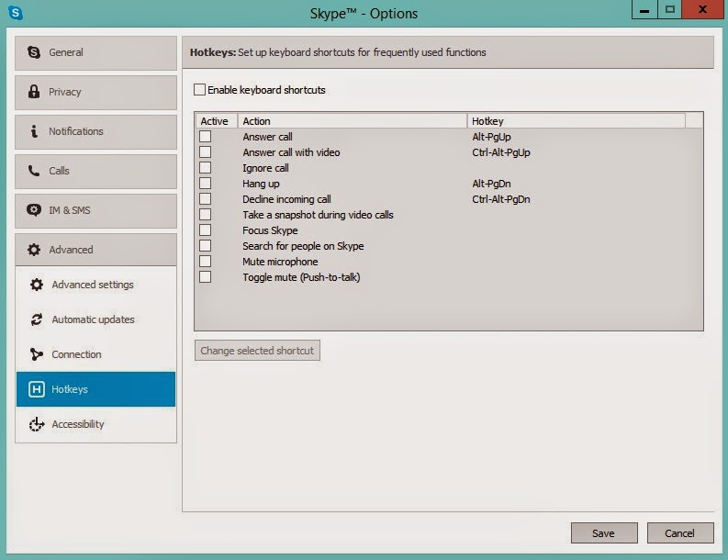Click the Connection nodes icon
The image size is (728, 560).
tap(36, 354)
